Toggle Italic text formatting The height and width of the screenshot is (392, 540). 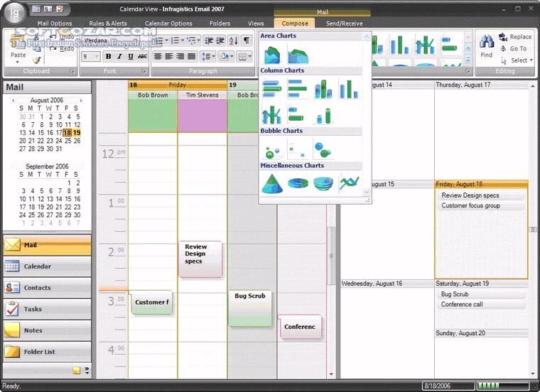click(119, 57)
